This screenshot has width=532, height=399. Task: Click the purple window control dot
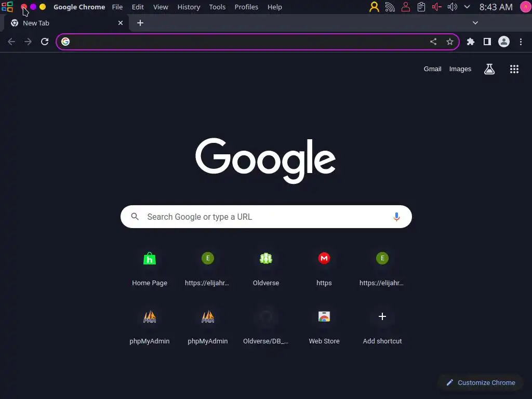pyautogui.click(x=33, y=7)
